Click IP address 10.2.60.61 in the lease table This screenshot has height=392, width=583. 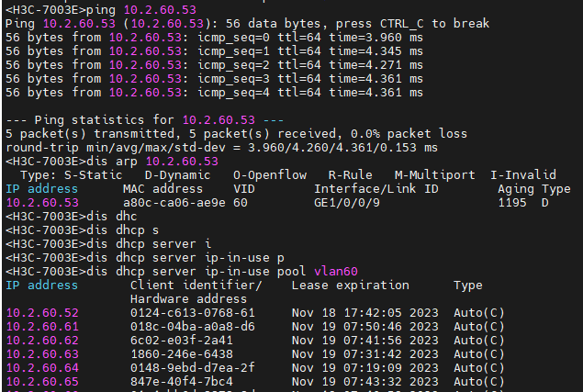[41, 326]
